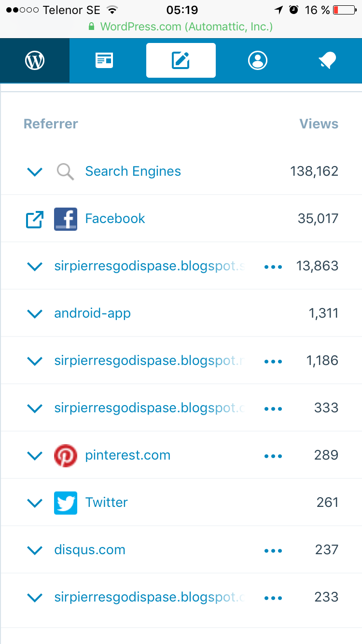Expand the Search Engines referrer row
362x644 pixels.
[181, 171]
